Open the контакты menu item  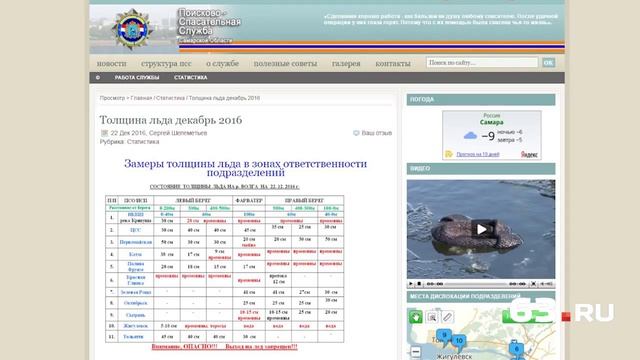point(393,64)
